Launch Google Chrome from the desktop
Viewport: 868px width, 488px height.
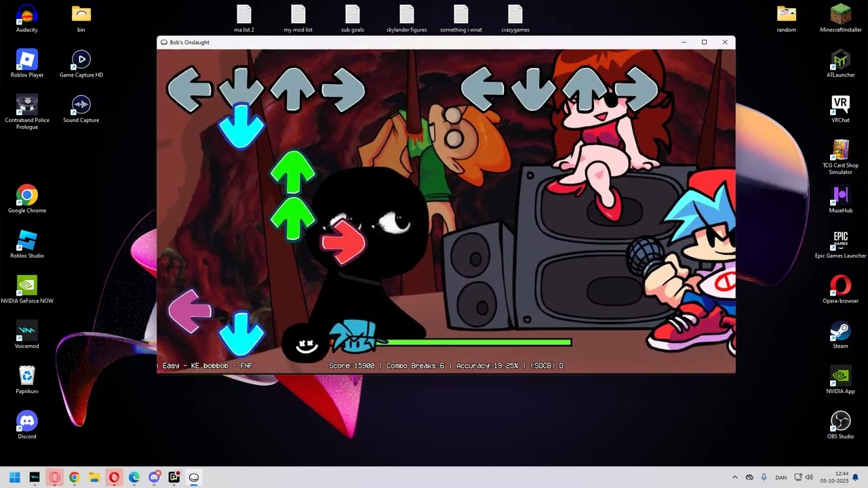click(27, 199)
